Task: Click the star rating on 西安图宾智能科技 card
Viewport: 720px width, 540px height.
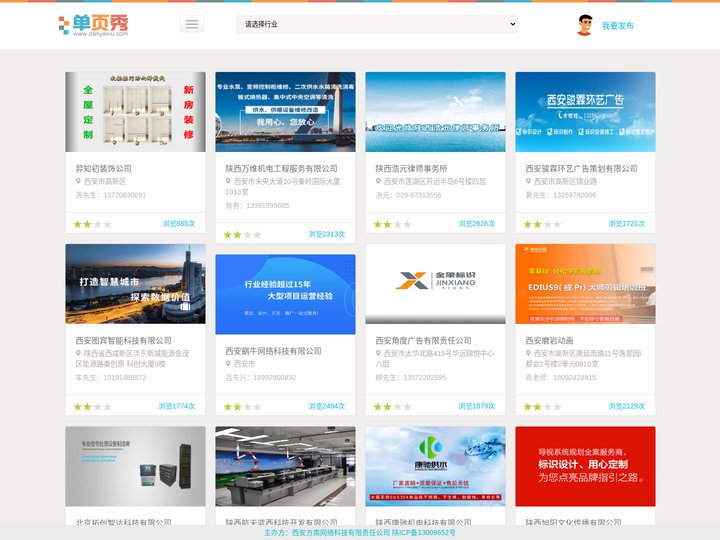Action: tap(92, 407)
